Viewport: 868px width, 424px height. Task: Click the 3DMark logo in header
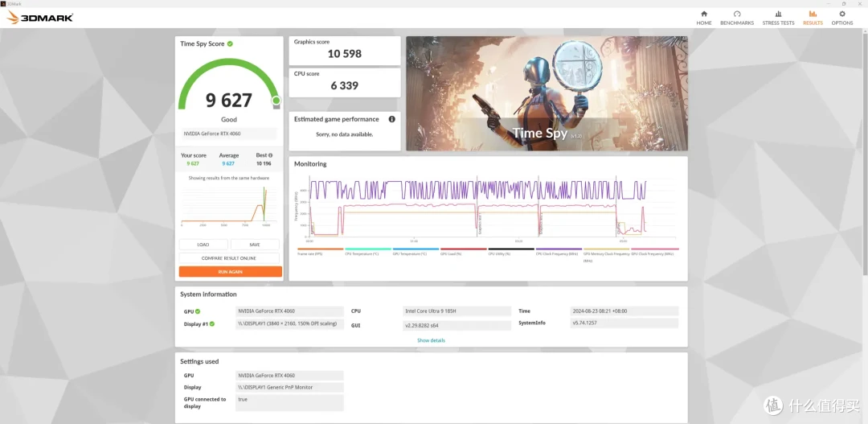point(40,18)
